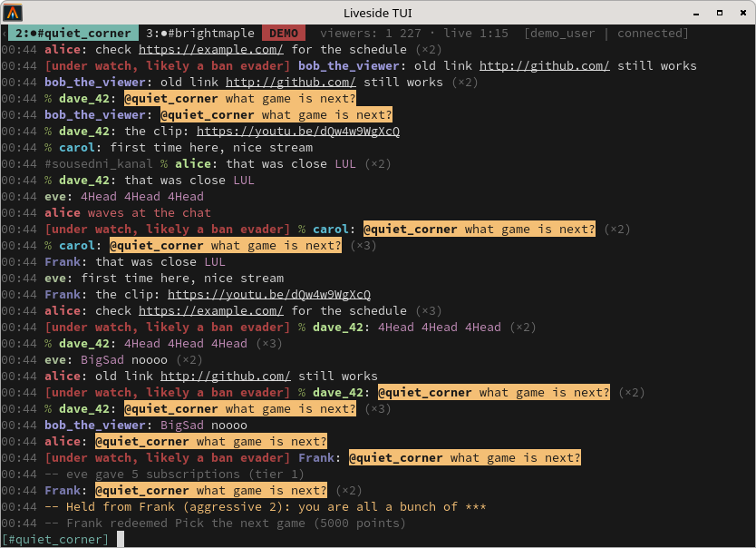Minimize the Liveside TUI window
This screenshot has height=548, width=756.
pos(696,13)
